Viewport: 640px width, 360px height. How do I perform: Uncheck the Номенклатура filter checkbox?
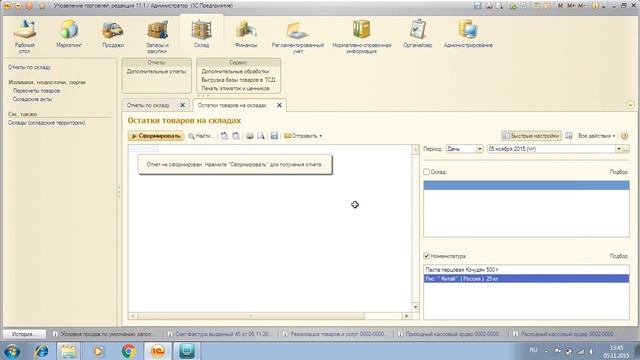click(x=427, y=256)
